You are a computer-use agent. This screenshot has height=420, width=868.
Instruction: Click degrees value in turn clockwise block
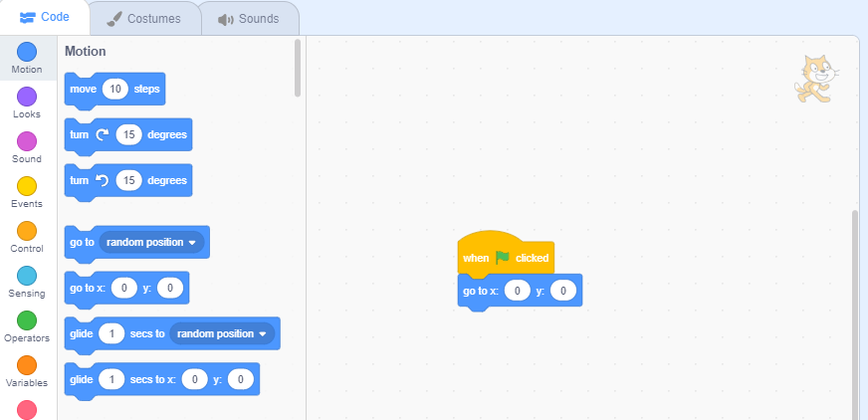coord(128,134)
